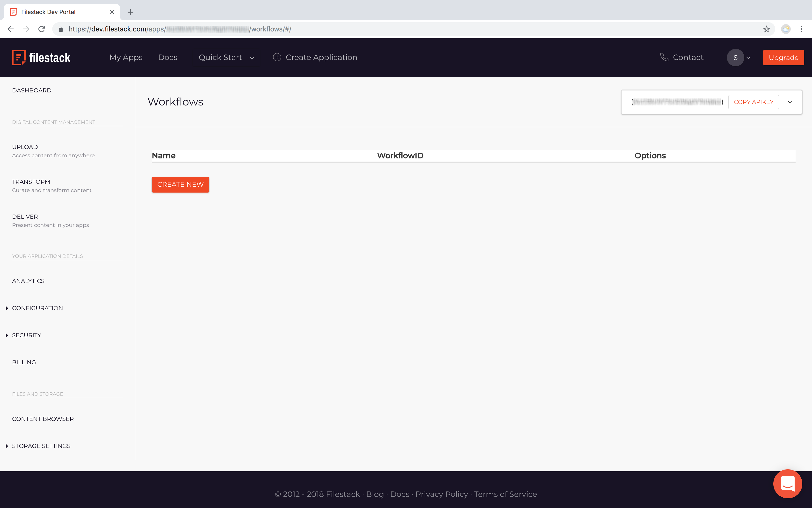The height and width of the screenshot is (508, 812).
Task: Click the WorkflowID column header
Action: point(400,156)
